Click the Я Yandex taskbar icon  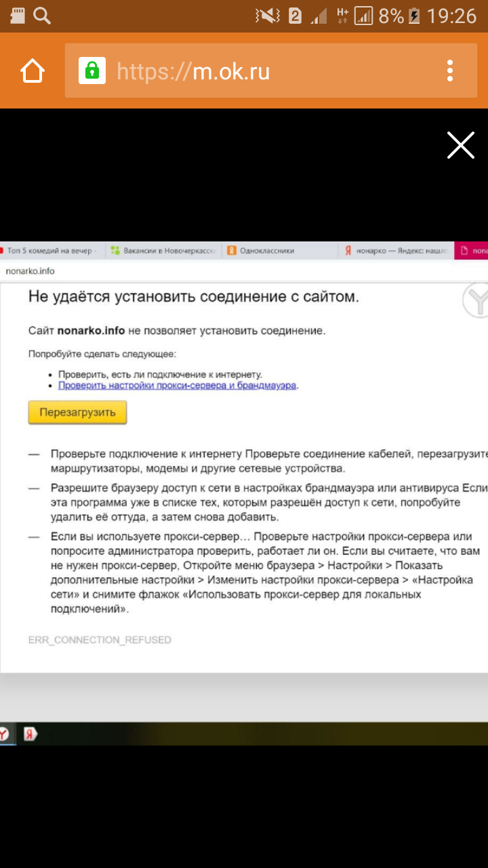tap(30, 734)
